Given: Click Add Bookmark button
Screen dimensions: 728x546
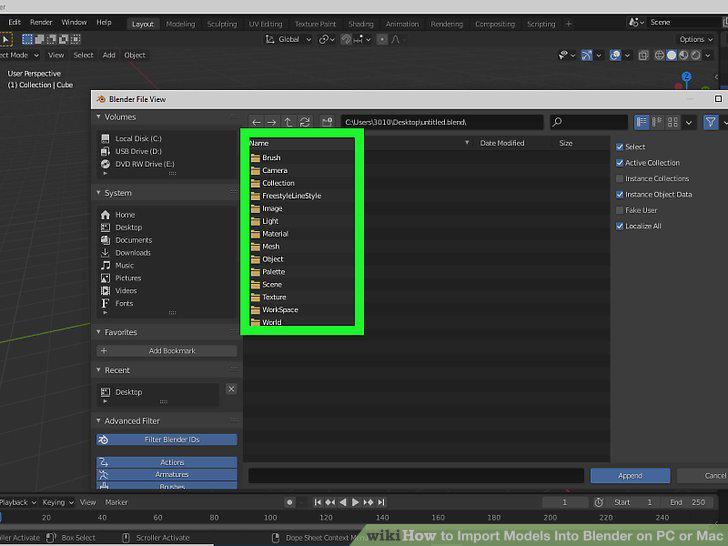Looking at the screenshot, I should 167,351.
